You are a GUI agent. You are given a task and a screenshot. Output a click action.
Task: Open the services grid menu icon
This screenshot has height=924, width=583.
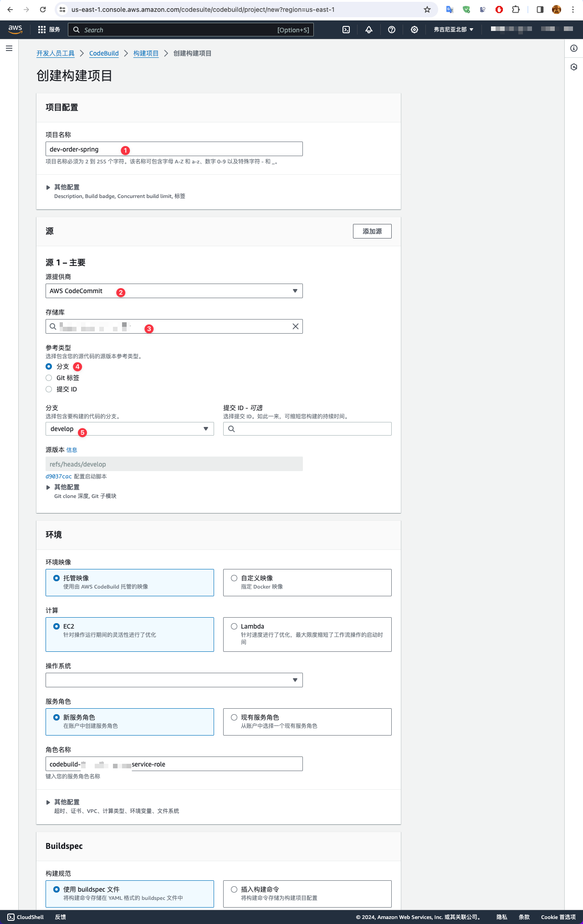tap(42, 30)
